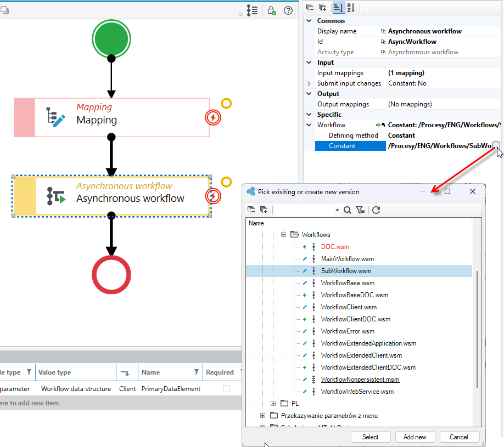
Task: Select WorkflowNonpersistent.msm in the tree
Action: [x=360, y=380]
